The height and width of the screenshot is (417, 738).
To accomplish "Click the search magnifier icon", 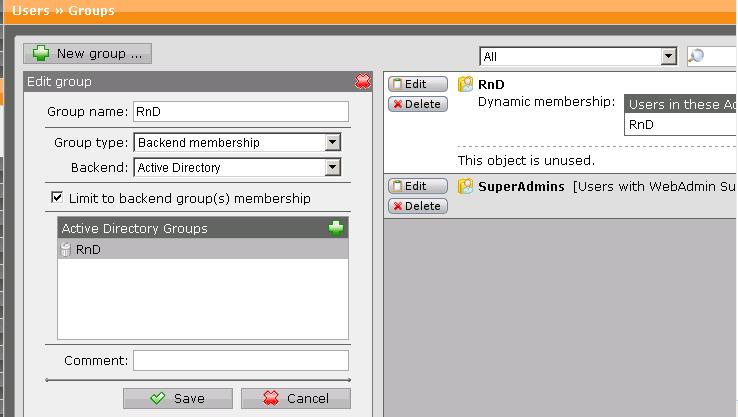I will tap(697, 57).
